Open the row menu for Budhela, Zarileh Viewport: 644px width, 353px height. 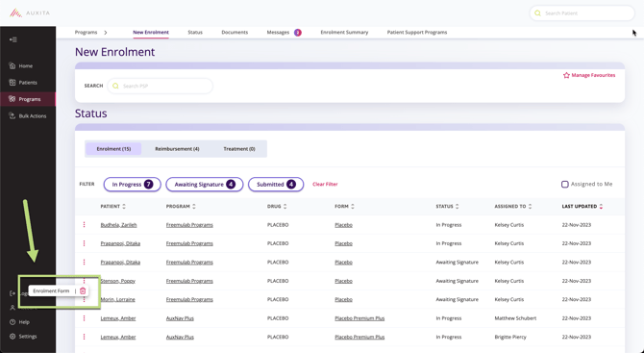coord(85,225)
